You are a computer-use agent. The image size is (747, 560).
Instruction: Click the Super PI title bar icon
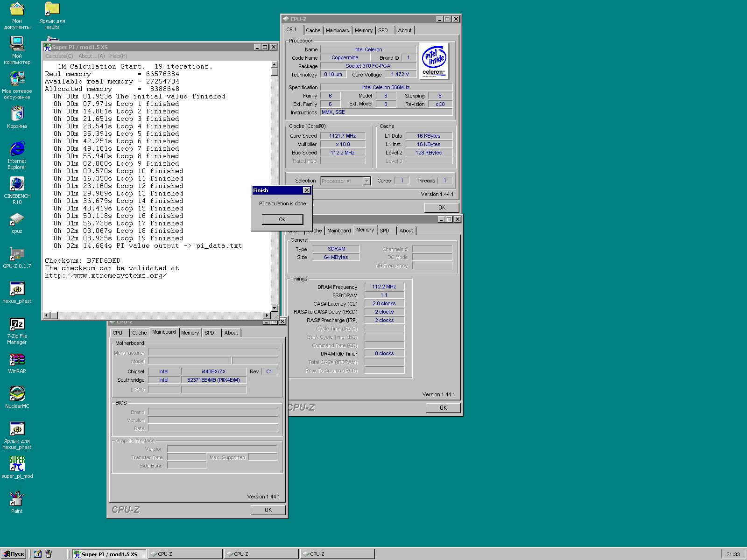pos(47,47)
